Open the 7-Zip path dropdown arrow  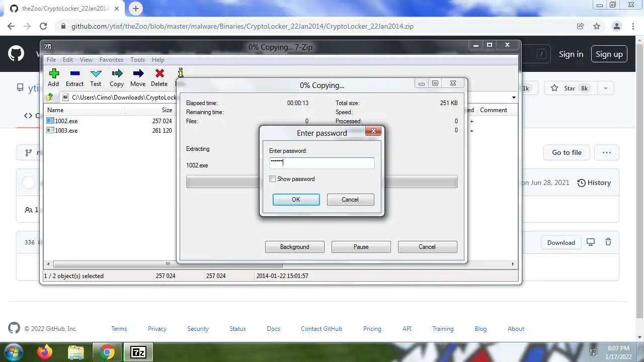514,97
